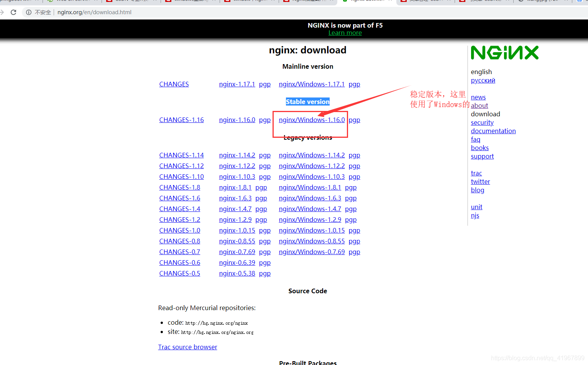Open the faq sidebar link
The width and height of the screenshot is (588, 365).
pos(475,139)
